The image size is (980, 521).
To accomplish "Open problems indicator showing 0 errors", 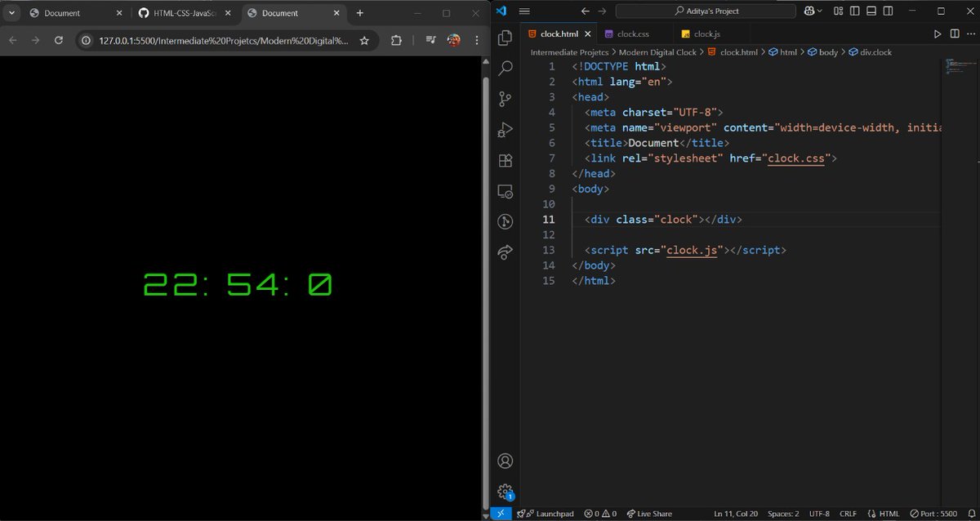I will pos(600,514).
